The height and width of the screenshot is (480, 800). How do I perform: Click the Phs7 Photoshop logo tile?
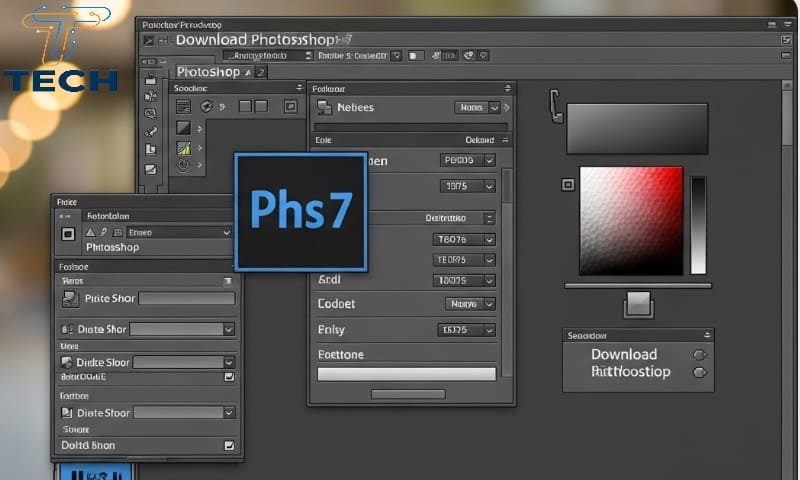coord(300,211)
